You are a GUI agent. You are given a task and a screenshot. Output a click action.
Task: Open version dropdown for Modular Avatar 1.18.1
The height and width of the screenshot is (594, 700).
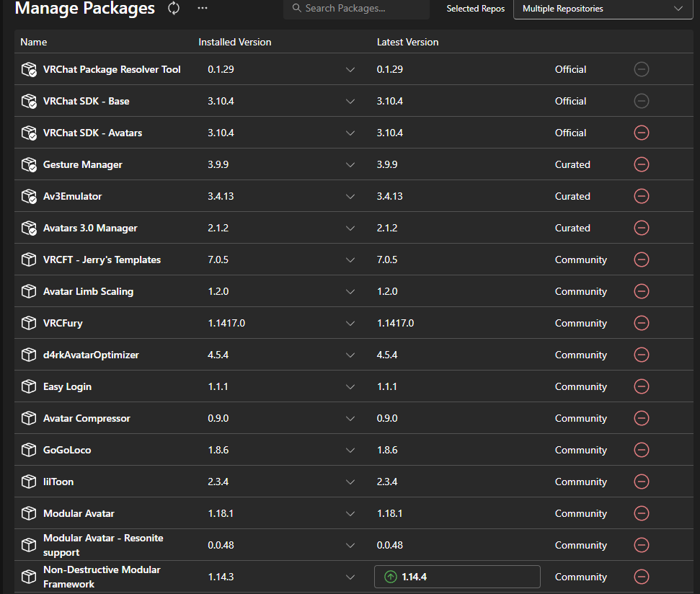click(x=350, y=513)
